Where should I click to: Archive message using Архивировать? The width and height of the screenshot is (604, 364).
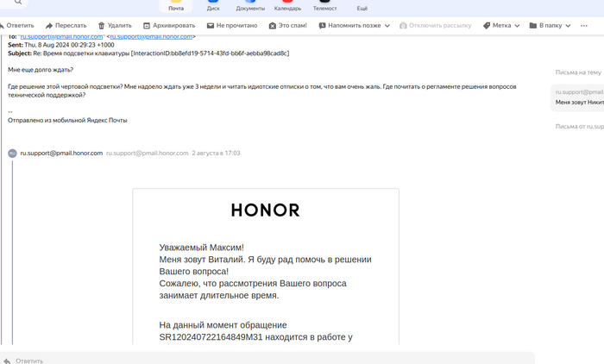click(169, 26)
